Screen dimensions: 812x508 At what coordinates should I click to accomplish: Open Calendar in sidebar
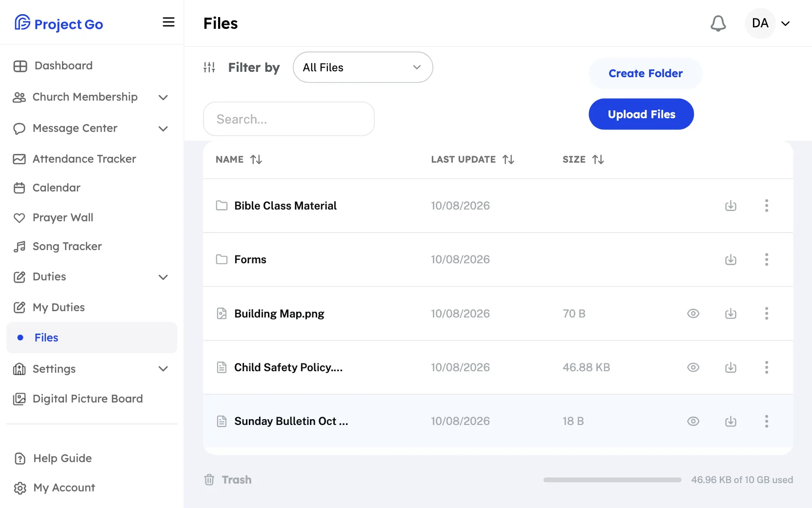click(x=47, y=188)
